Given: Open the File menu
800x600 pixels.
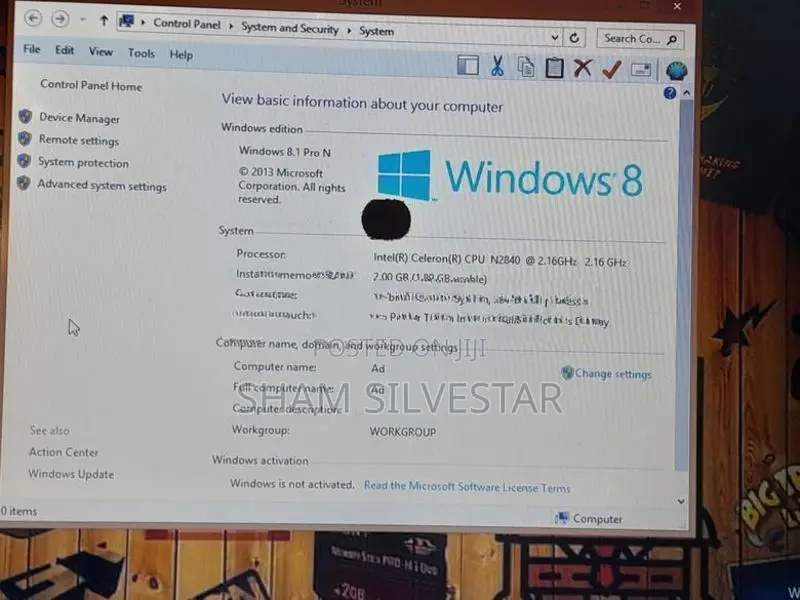Looking at the screenshot, I should click(32, 49).
